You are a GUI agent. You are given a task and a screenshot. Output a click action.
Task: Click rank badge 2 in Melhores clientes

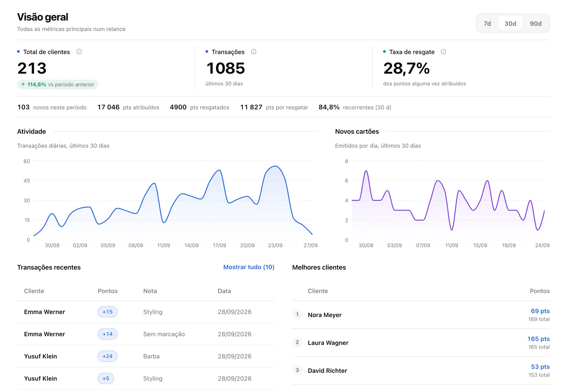pyautogui.click(x=297, y=342)
